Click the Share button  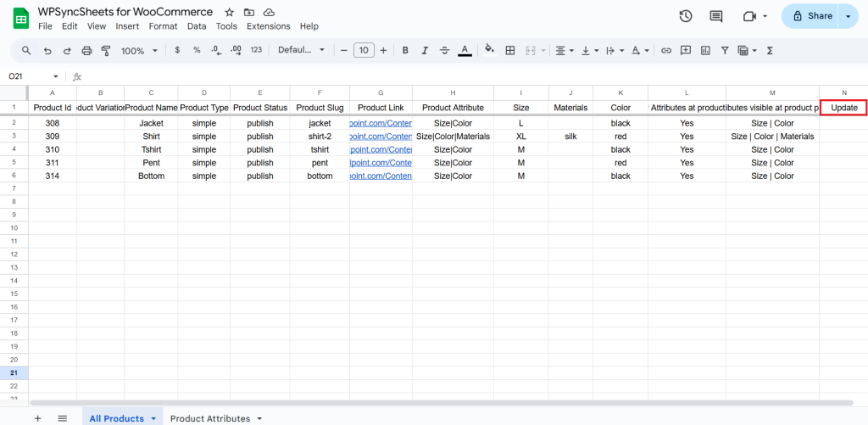[812, 16]
